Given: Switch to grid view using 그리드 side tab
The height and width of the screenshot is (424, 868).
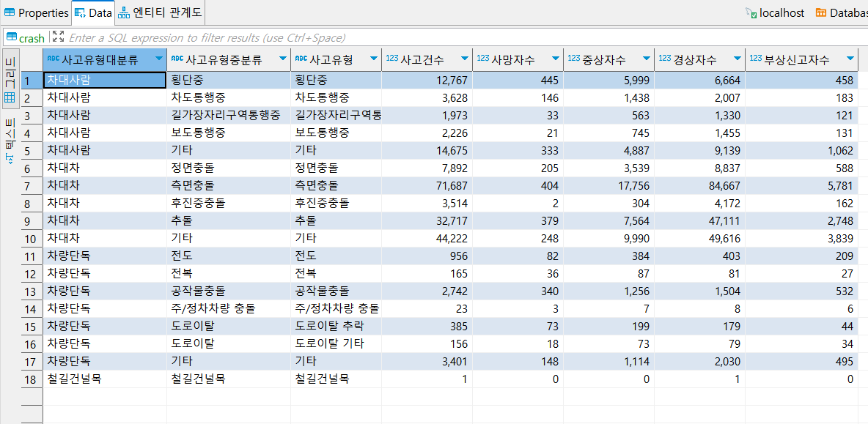Looking at the screenshot, I should click(x=10, y=79).
